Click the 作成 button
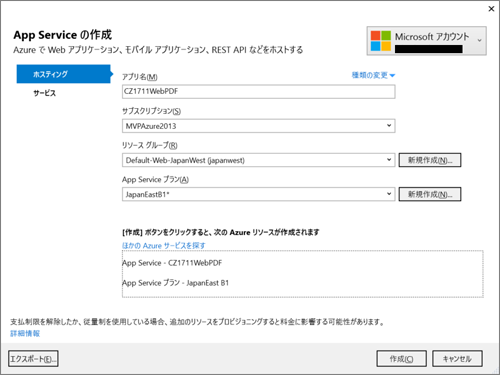 (x=402, y=359)
